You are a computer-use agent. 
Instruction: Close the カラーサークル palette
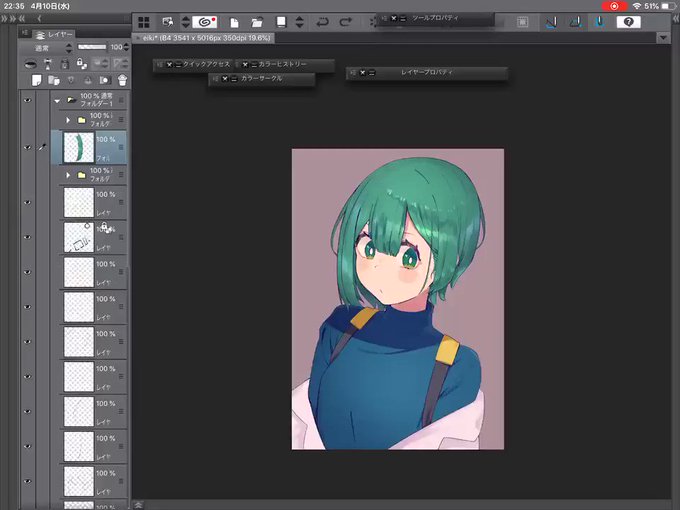tap(225, 79)
